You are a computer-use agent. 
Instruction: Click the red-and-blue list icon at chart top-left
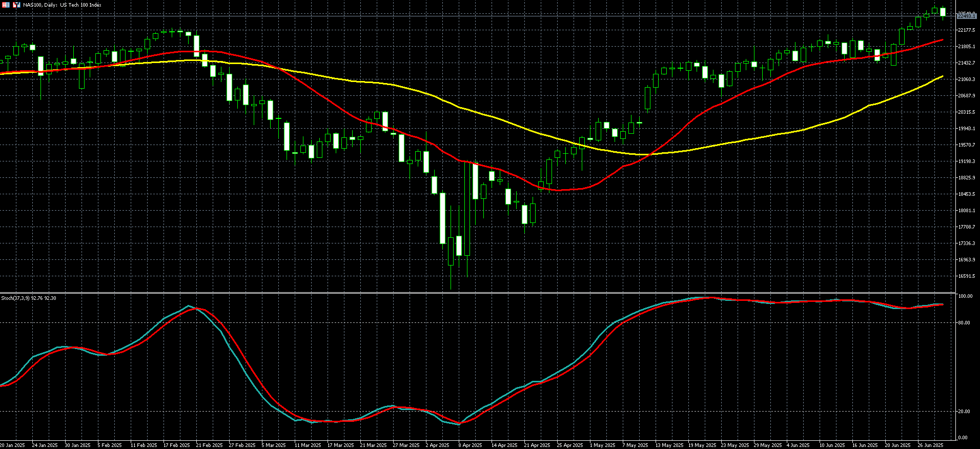point(6,5)
